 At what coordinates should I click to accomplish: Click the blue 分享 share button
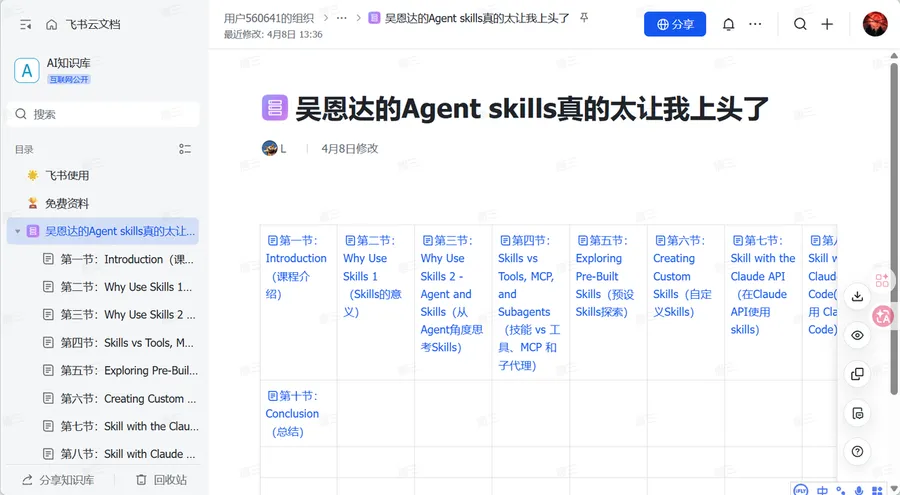pos(675,24)
